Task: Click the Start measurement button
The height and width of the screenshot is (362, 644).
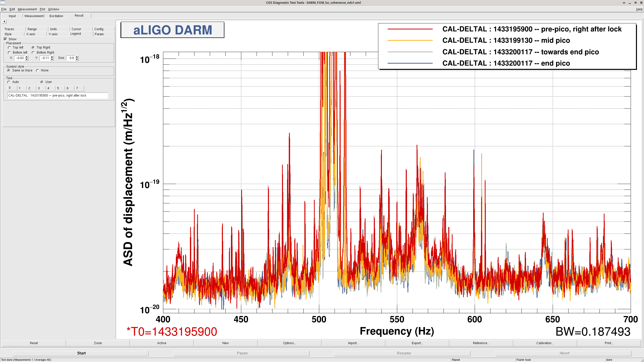Action: point(80,353)
